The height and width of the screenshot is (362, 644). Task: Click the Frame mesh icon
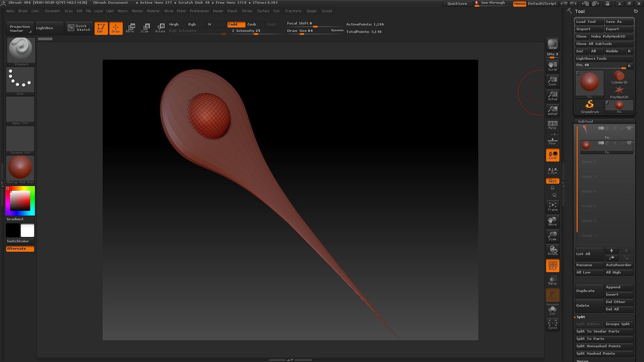pyautogui.click(x=552, y=206)
